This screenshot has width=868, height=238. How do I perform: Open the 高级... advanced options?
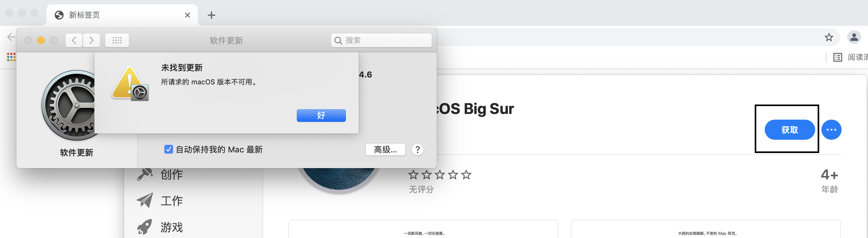coord(385,149)
